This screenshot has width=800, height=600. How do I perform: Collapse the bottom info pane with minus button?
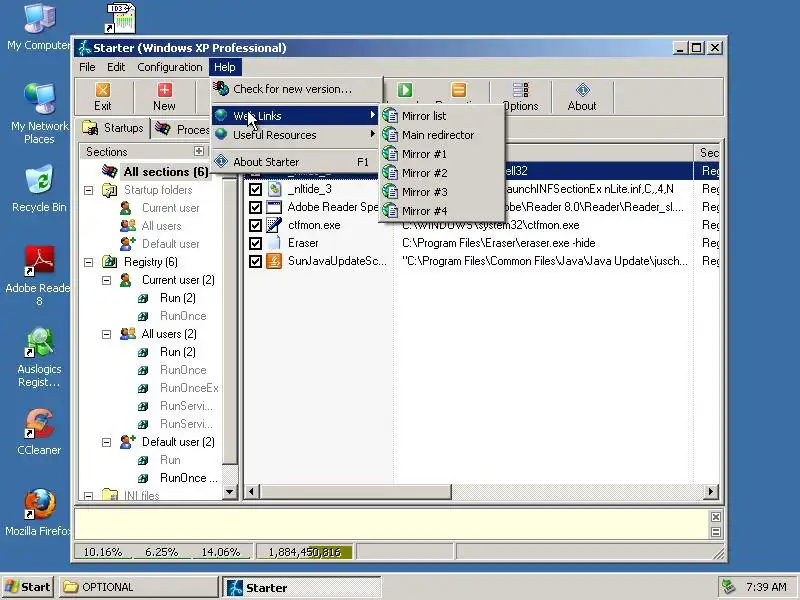click(715, 532)
